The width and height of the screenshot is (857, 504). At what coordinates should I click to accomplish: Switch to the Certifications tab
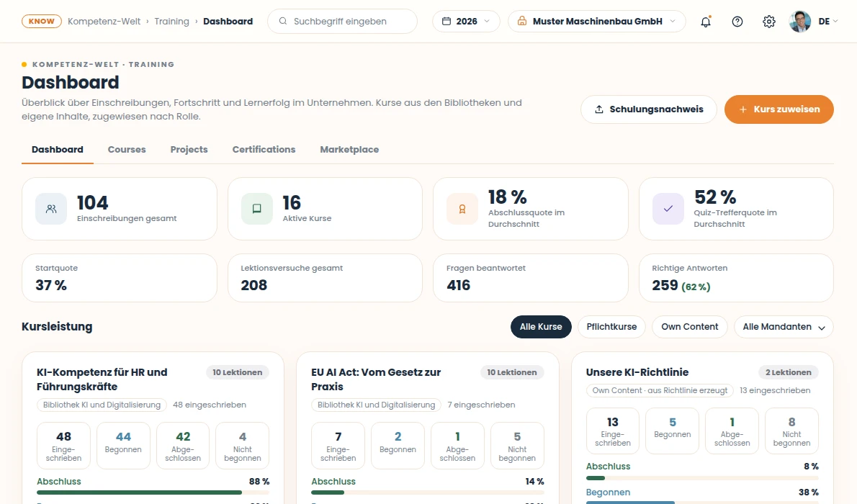tap(264, 150)
